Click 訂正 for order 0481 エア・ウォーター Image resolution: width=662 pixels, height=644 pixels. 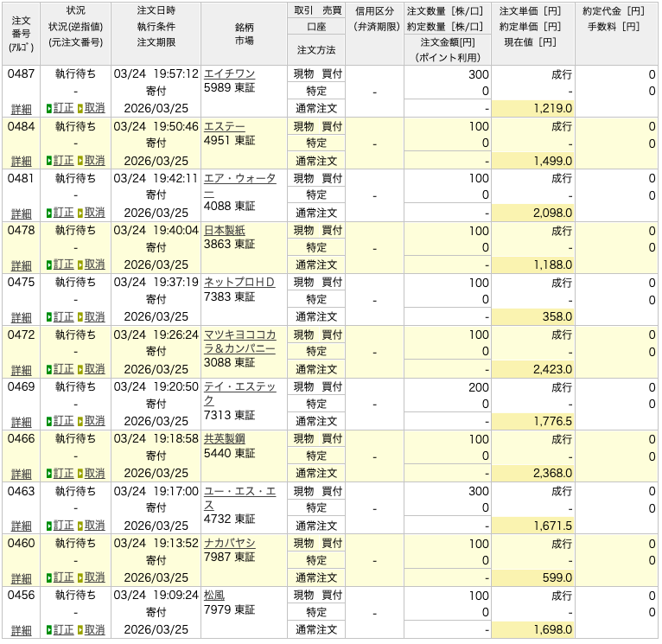63,213
